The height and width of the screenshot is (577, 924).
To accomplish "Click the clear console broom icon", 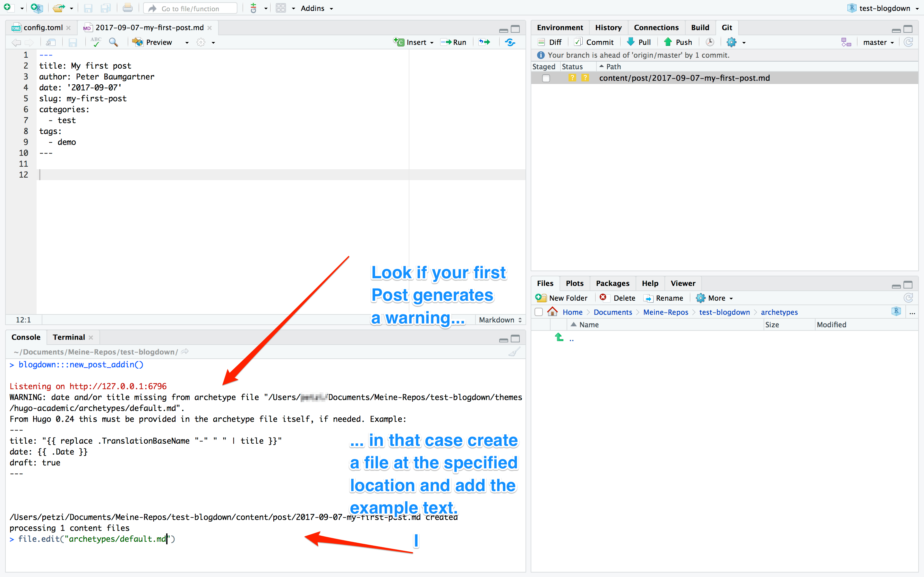I will click(514, 351).
